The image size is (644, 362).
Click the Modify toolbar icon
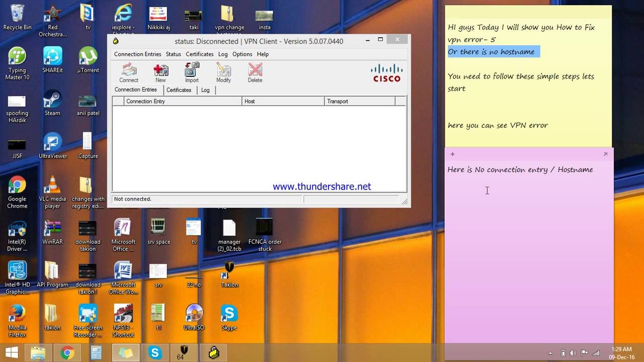pos(223,73)
